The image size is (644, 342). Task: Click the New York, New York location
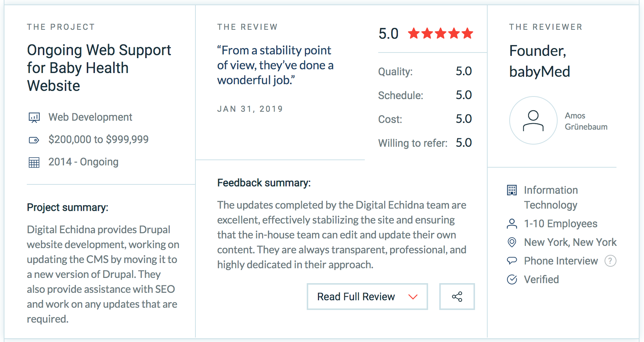click(570, 242)
